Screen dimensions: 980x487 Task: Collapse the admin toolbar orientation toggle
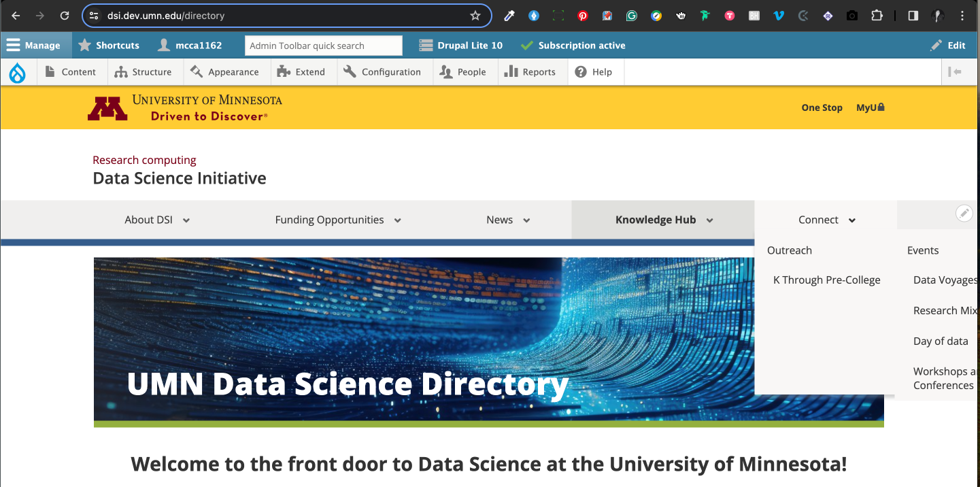(955, 72)
